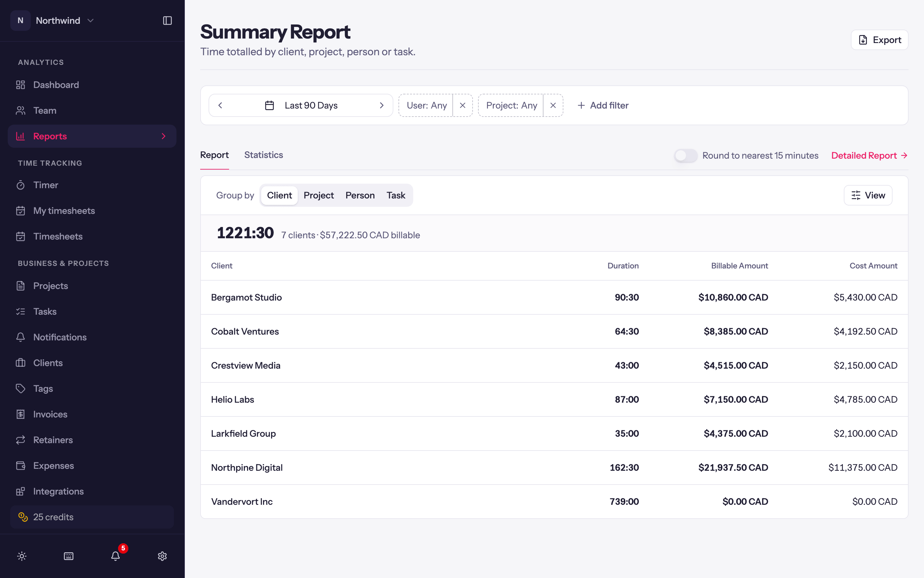Group by Client
Image resolution: width=924 pixels, height=578 pixels.
(x=279, y=195)
